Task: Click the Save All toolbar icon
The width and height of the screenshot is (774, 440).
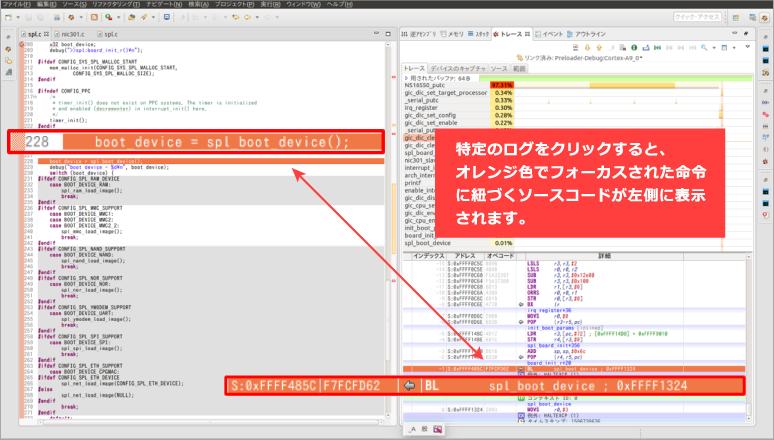Action: (x=40, y=17)
